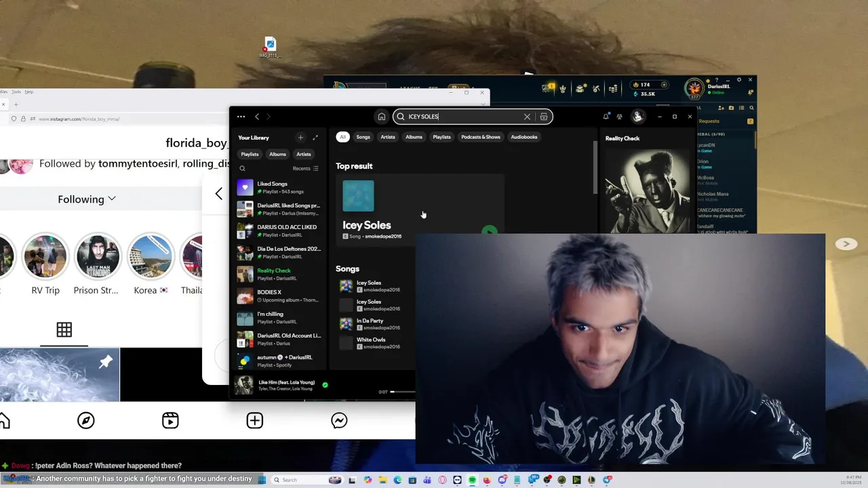This screenshot has width=868, height=488.
Task: Open Spotify's three-dots menu
Action: coord(241,117)
